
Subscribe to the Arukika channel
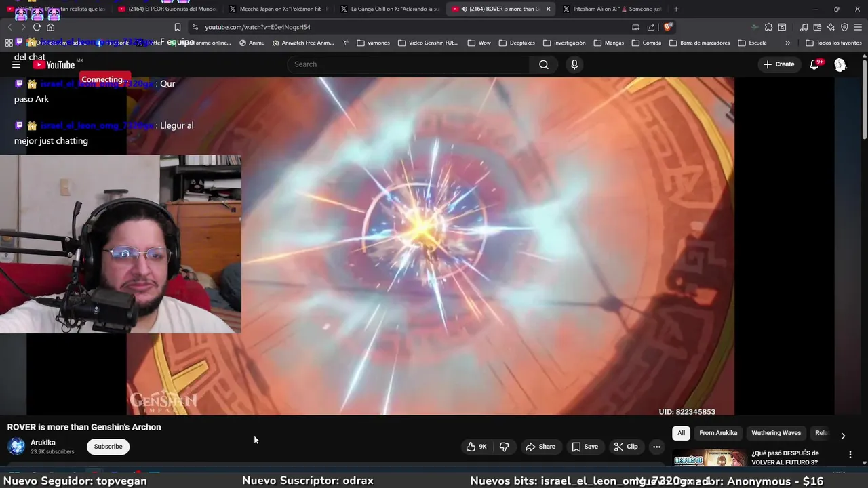pos(108,447)
